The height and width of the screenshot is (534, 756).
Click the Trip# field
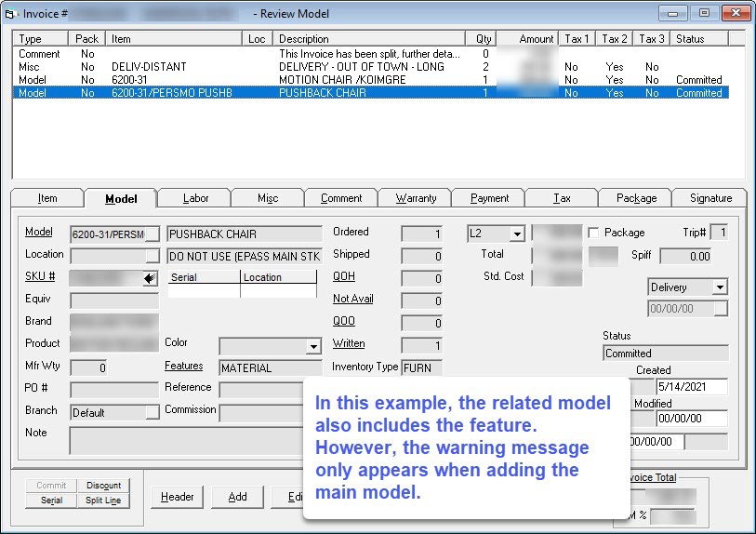tap(719, 233)
